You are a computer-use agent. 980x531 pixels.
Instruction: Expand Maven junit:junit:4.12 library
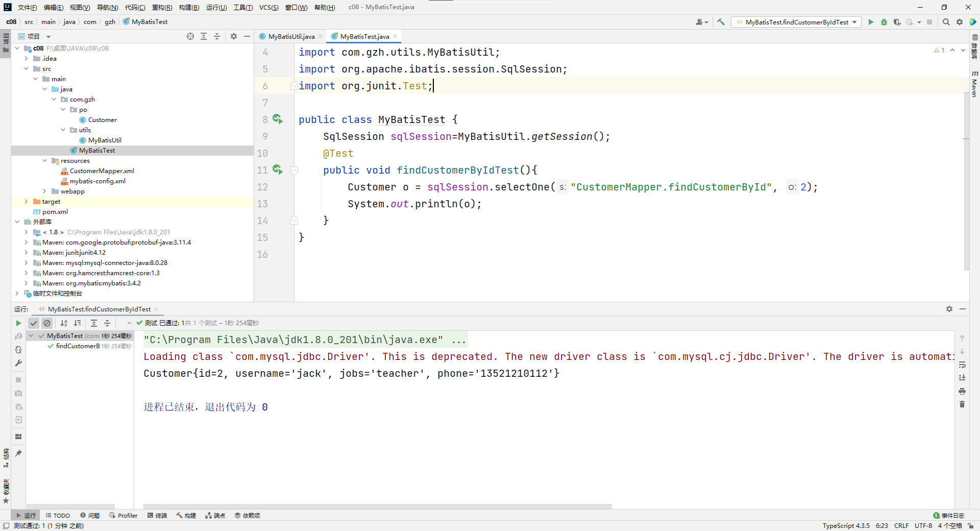pos(26,252)
